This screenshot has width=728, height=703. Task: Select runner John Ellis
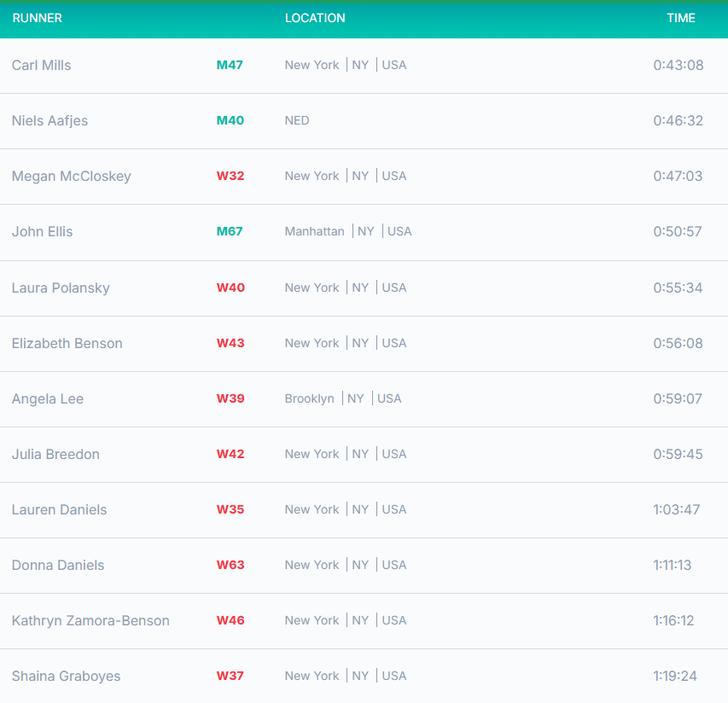point(43,231)
